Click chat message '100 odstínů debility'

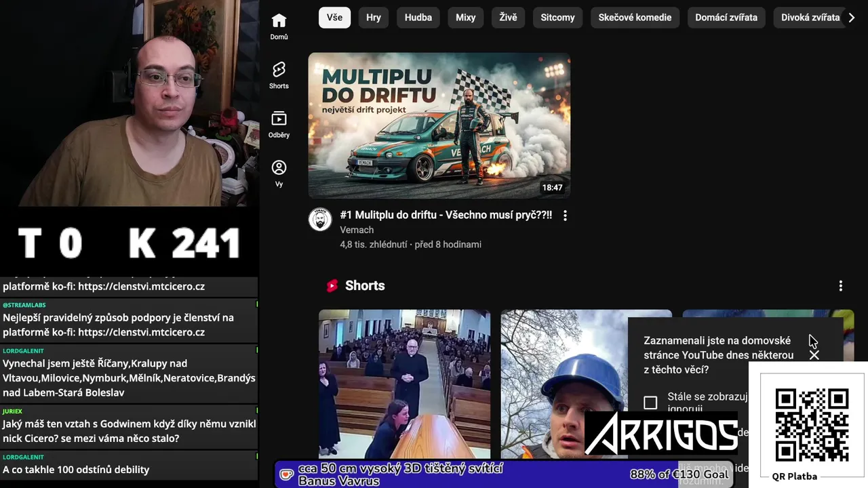point(129,465)
